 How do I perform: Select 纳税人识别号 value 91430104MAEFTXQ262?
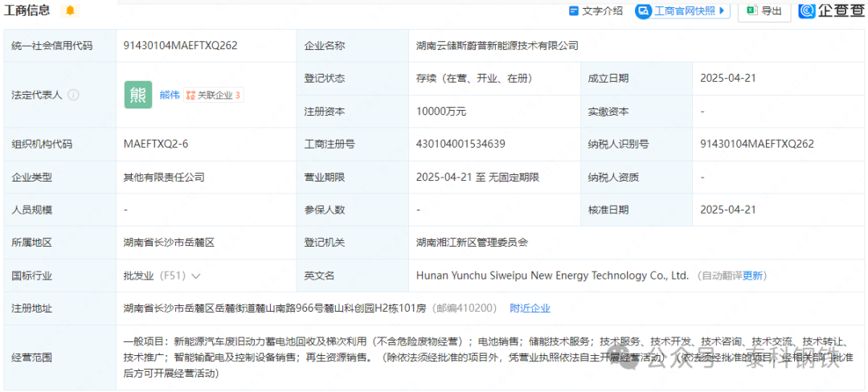coord(757,145)
